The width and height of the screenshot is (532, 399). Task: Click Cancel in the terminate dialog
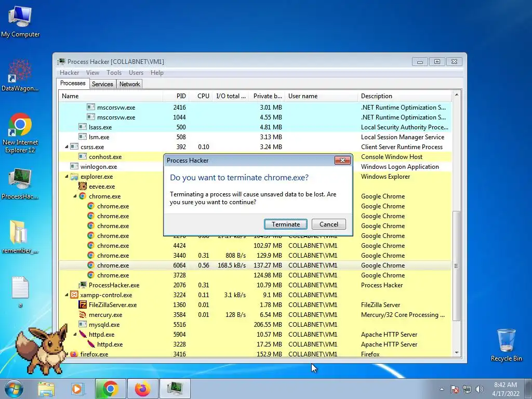click(328, 224)
